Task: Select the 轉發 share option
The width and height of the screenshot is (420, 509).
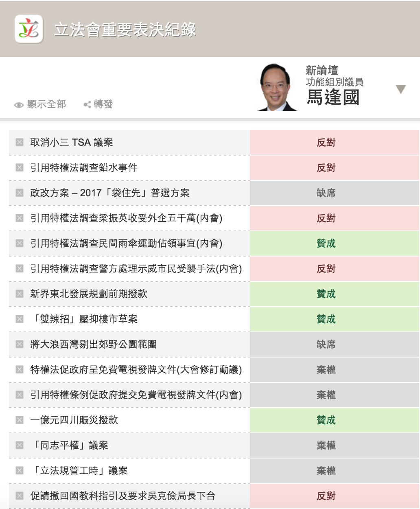Action: [x=103, y=105]
